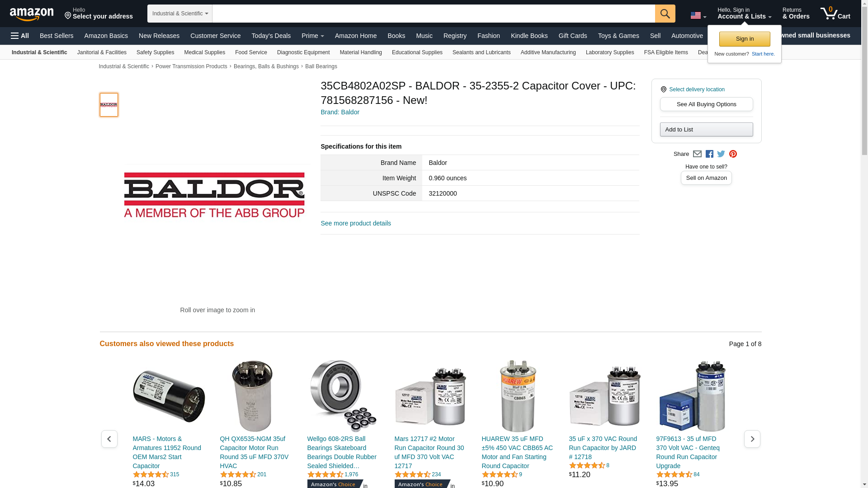868x488 pixels.
Task: Open See more product details link
Action: tap(356, 223)
